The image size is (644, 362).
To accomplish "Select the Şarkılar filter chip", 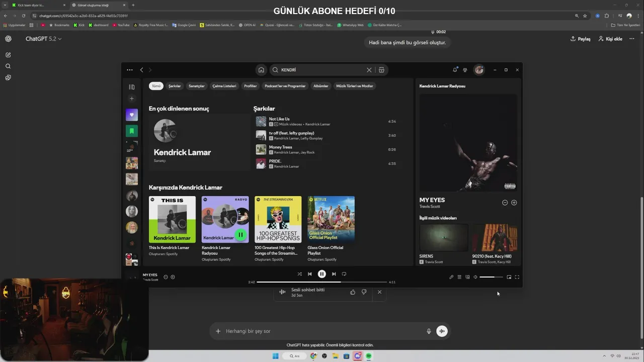I will coord(175,86).
